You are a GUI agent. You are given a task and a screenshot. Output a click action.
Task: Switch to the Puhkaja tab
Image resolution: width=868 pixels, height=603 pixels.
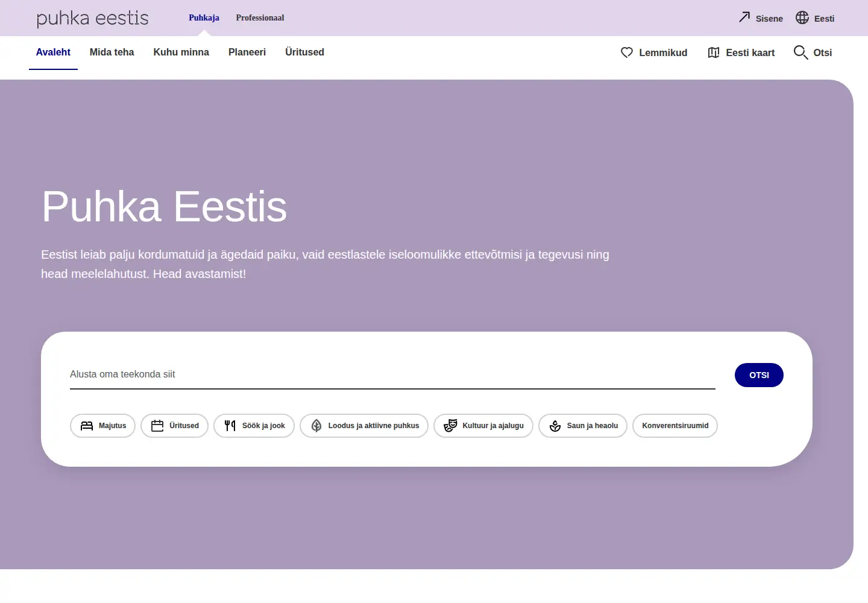click(x=204, y=17)
